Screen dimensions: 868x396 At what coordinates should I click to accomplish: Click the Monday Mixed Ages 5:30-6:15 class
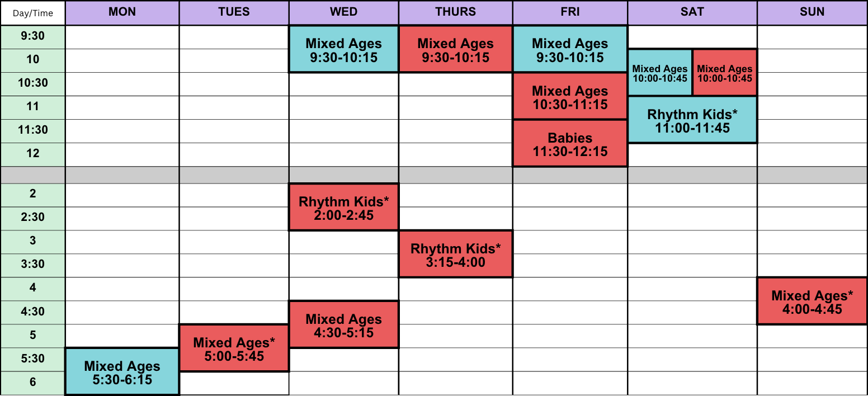(x=122, y=372)
